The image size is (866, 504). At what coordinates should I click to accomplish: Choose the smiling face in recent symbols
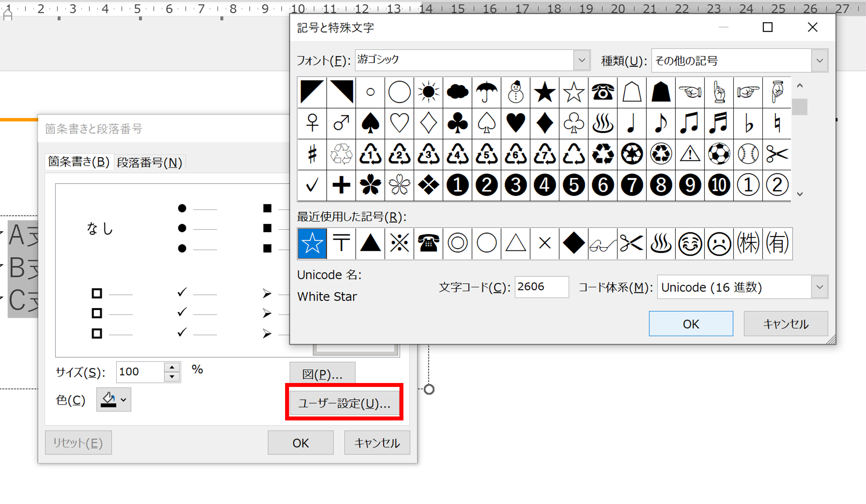pyautogui.click(x=690, y=244)
